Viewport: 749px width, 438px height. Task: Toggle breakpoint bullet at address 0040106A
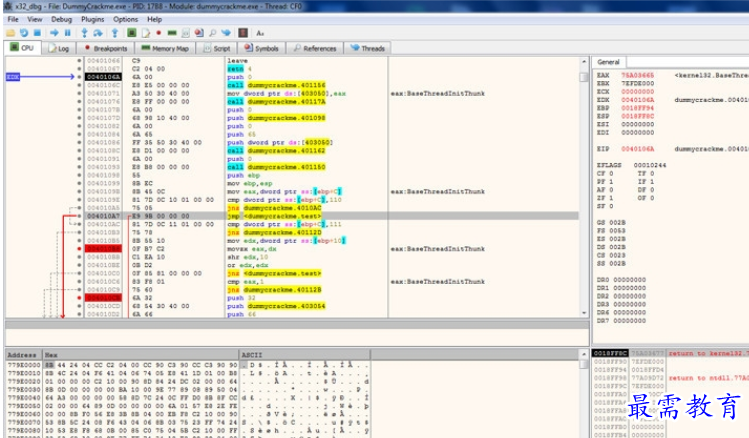(x=79, y=77)
